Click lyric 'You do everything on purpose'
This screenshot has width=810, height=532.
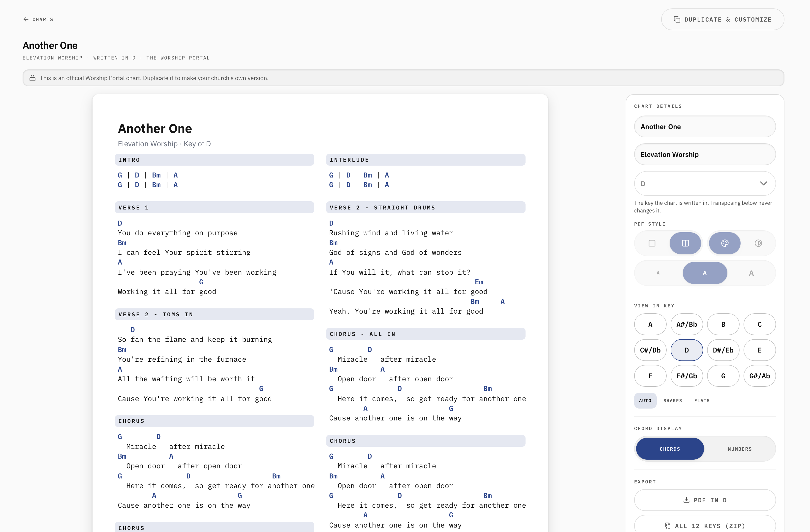[x=178, y=233]
